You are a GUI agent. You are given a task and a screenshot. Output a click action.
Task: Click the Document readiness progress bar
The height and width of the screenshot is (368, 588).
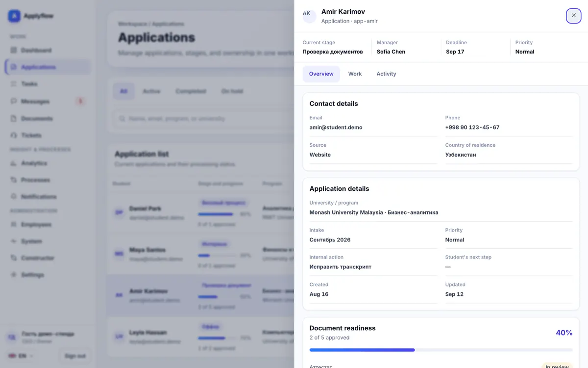[x=441, y=350]
